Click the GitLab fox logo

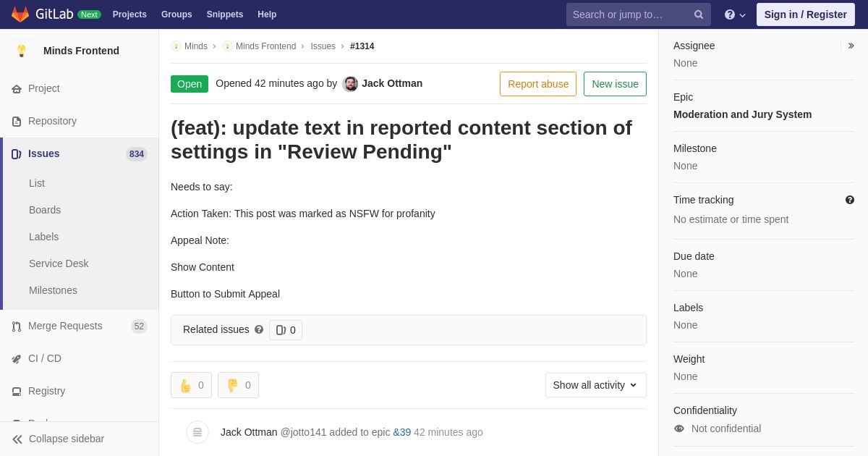click(20, 14)
